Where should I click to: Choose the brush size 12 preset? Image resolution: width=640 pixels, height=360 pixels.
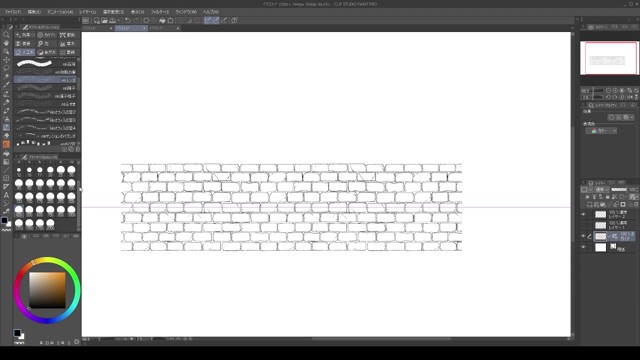point(19,171)
